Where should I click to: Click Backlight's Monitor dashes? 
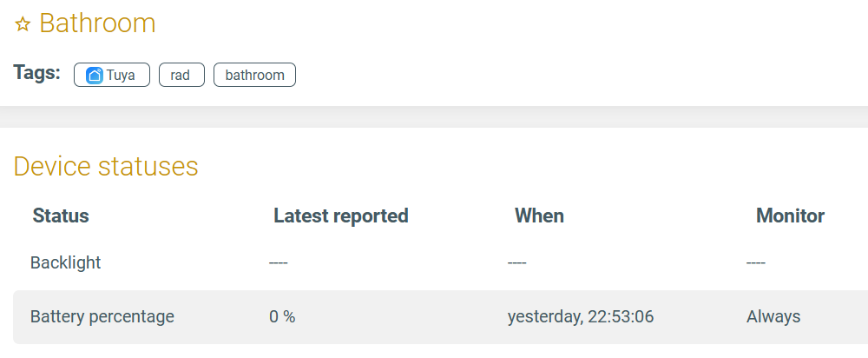756,262
